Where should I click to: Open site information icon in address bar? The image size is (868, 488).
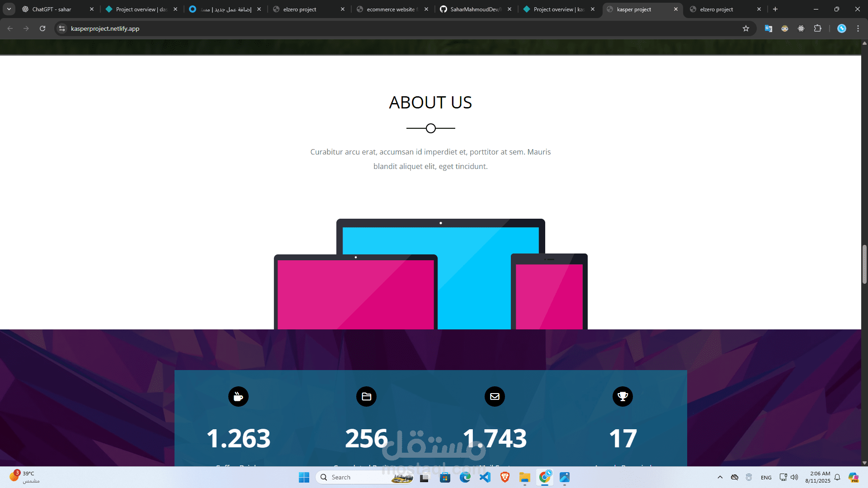tap(62, 28)
